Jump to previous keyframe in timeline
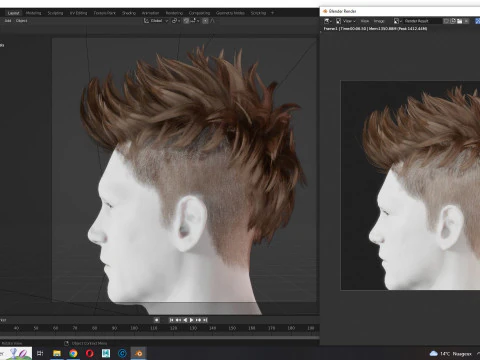 pos(178,320)
